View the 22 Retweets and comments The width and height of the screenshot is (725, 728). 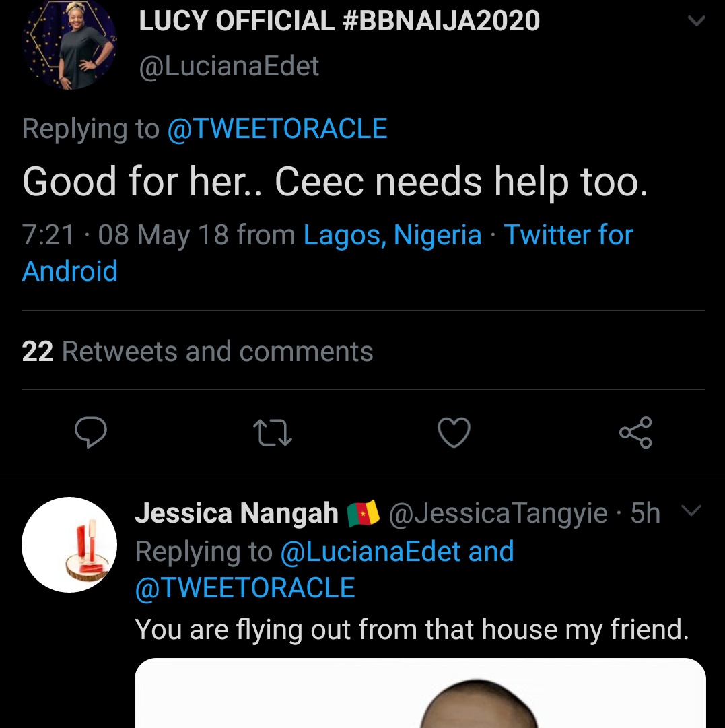pyautogui.click(x=197, y=352)
